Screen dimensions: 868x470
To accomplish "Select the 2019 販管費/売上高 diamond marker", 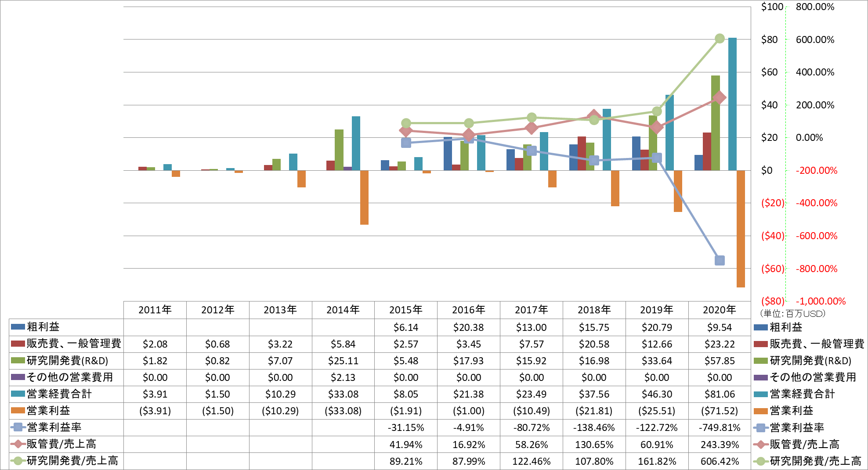I will (x=657, y=127).
